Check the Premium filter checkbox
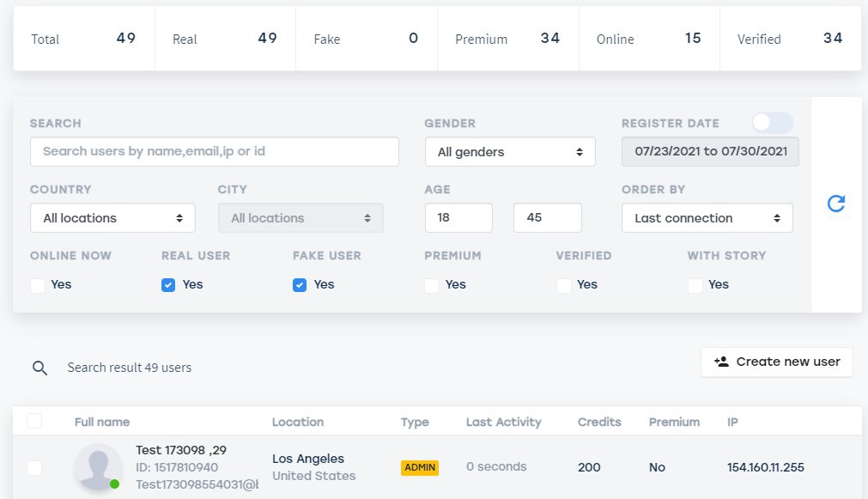 click(x=432, y=285)
